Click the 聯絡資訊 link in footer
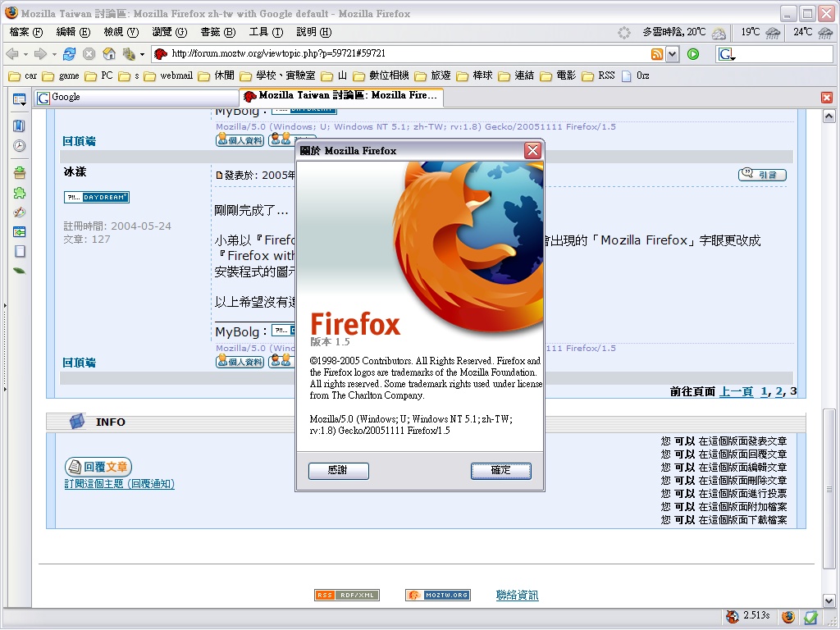Screen dimensions: 840x630 coord(517,596)
